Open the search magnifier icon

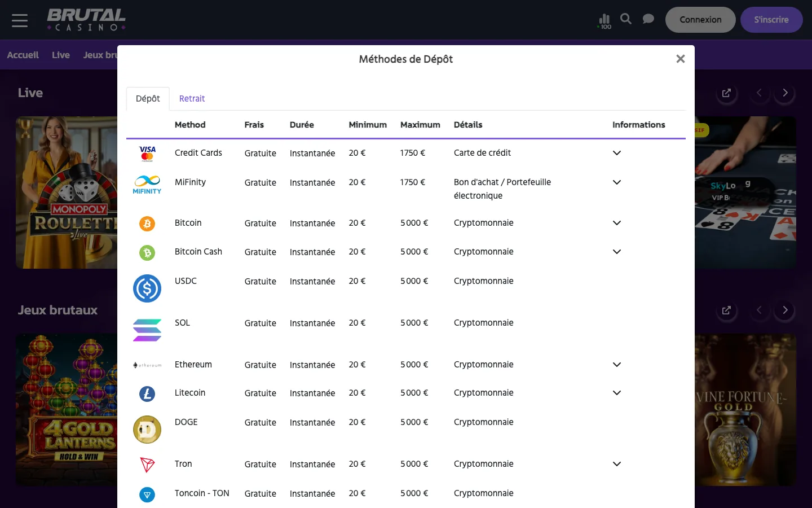(626, 19)
